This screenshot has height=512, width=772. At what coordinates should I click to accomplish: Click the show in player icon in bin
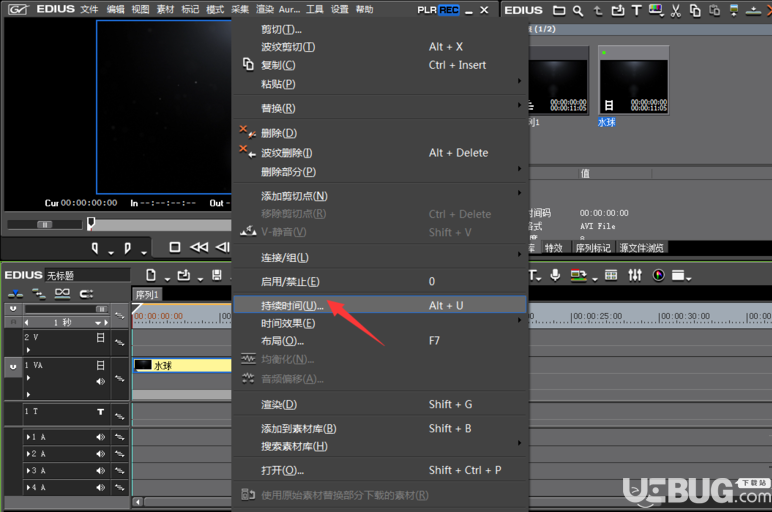734,10
